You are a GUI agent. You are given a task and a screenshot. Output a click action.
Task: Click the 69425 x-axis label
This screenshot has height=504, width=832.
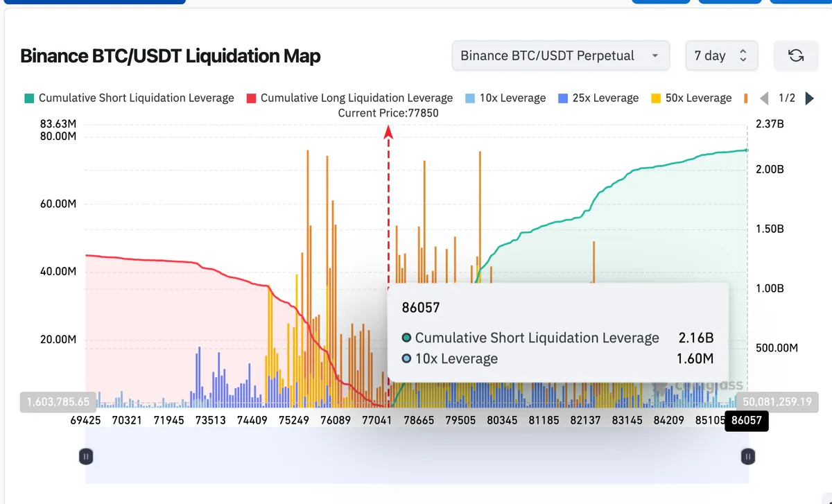pos(86,420)
